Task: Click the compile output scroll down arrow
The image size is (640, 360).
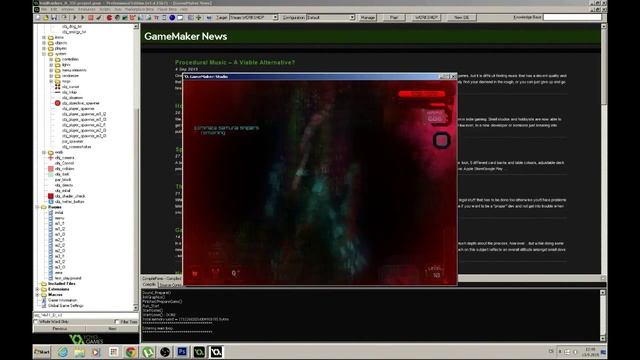Action: (x=603, y=338)
